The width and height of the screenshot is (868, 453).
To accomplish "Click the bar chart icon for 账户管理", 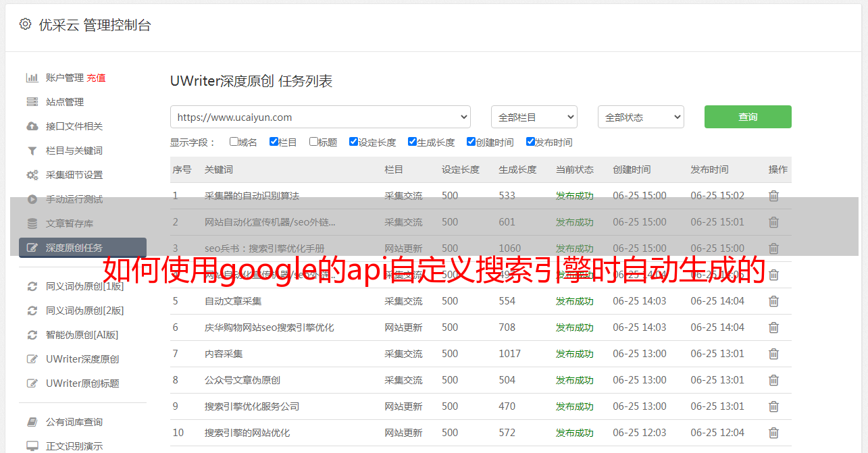I will tap(32, 78).
